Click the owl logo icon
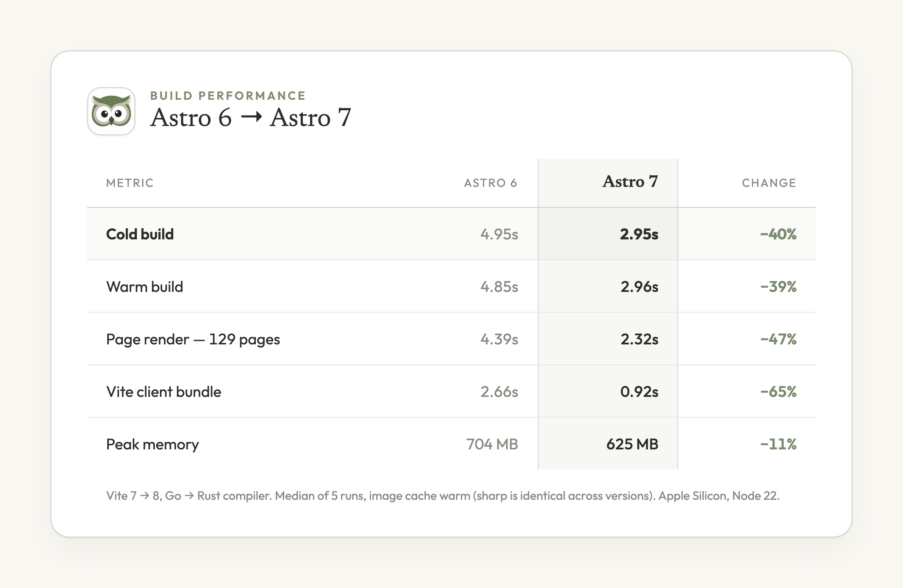903x588 pixels. [x=111, y=111]
